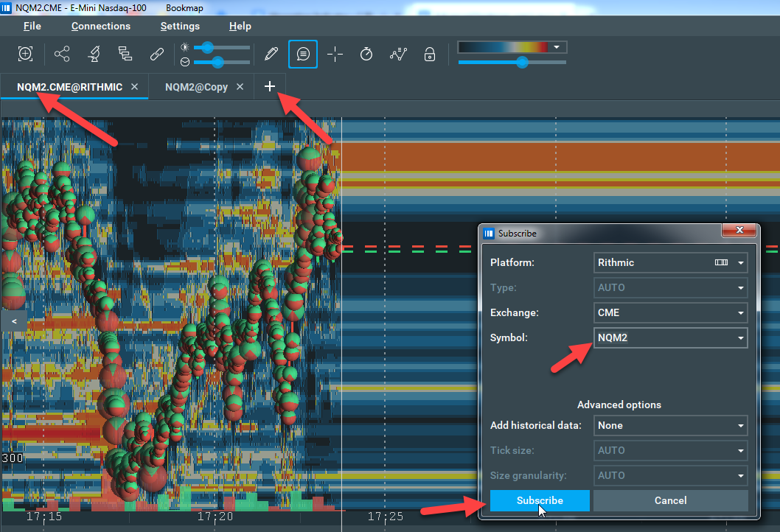Switch to the NQM2.CME@RITHMIC tab
This screenshot has width=780, height=532.
click(x=69, y=87)
